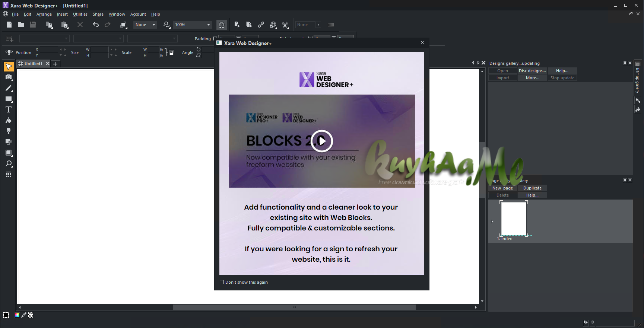Image resolution: width=644 pixels, height=328 pixels.
Task: Open the Utilities menu
Action: (x=80, y=14)
